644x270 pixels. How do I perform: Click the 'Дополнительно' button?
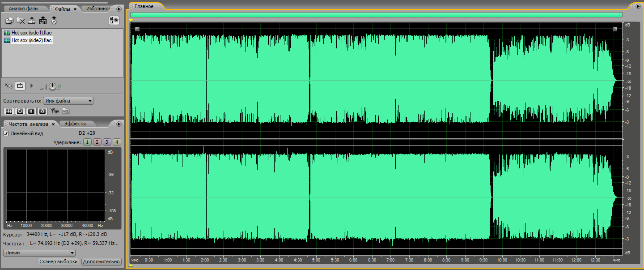[102, 261]
